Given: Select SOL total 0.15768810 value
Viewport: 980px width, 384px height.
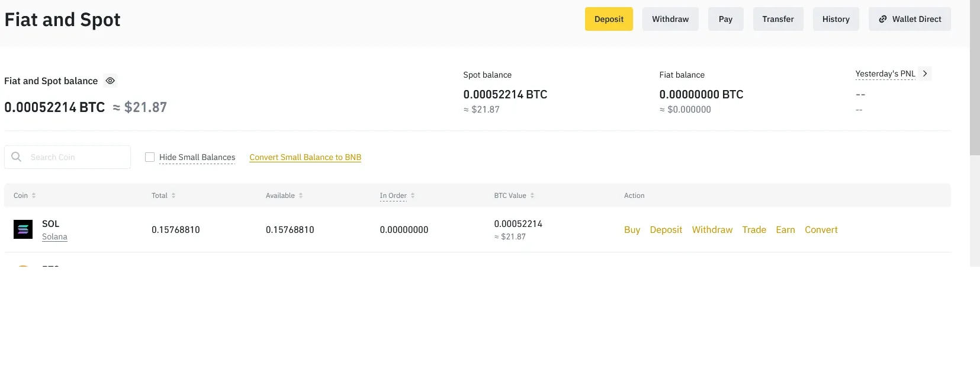Looking at the screenshot, I should coord(175,229).
